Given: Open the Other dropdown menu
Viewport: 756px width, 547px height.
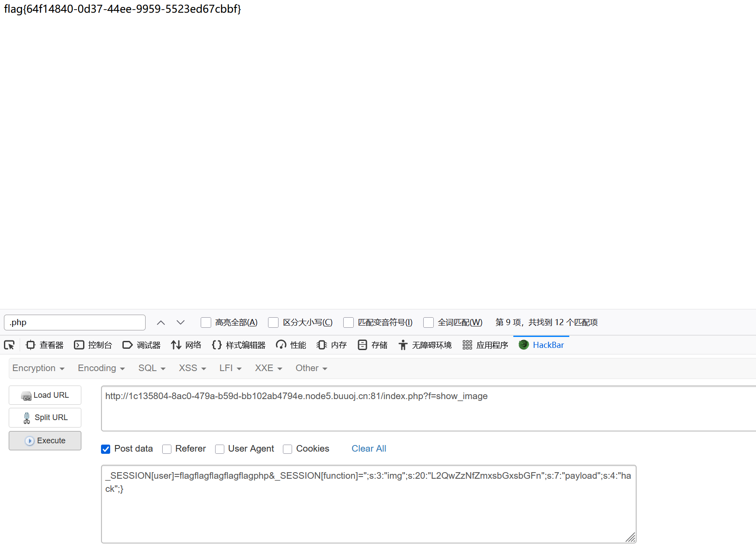Looking at the screenshot, I should point(311,368).
